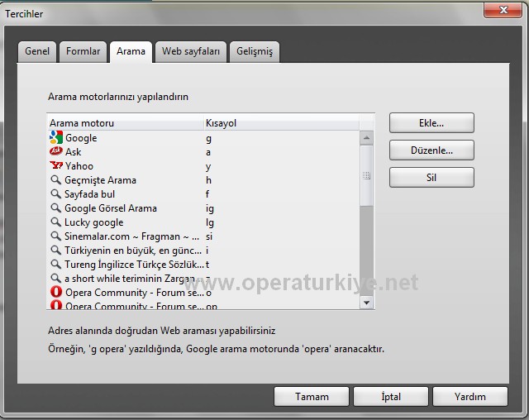The width and height of the screenshot is (529, 420).
Task: Select the Arama tab
Action: pos(131,51)
